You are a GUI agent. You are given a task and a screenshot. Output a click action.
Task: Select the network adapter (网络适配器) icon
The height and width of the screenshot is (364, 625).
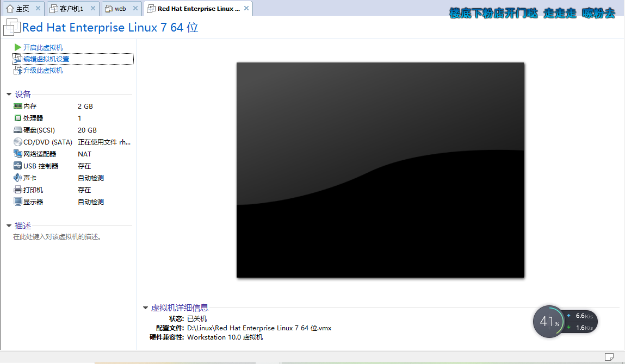click(17, 154)
